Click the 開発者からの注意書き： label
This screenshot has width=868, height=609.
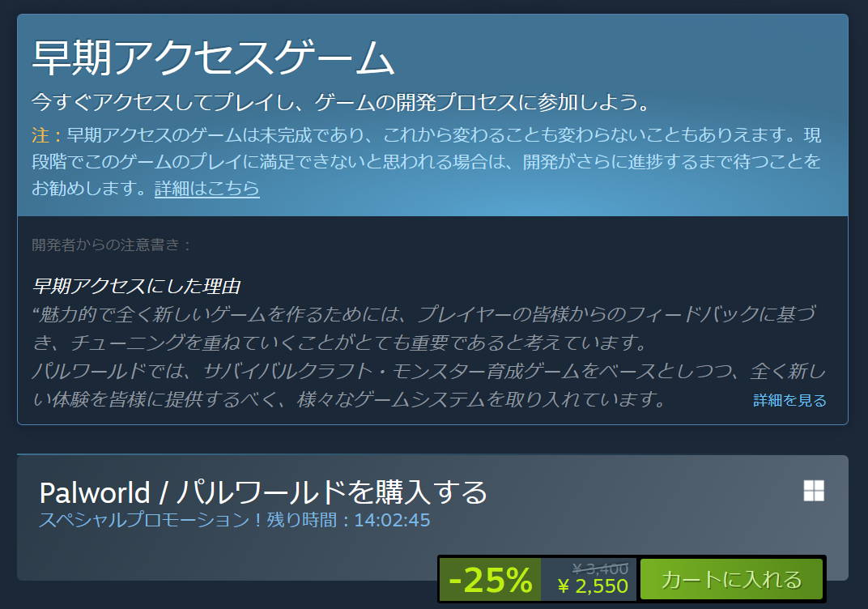click(x=112, y=245)
